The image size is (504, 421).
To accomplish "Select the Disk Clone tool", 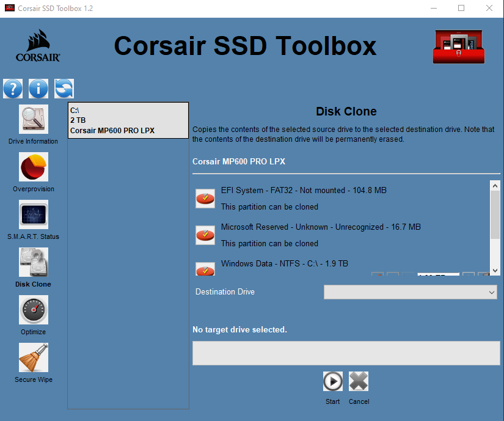I will 34,263.
